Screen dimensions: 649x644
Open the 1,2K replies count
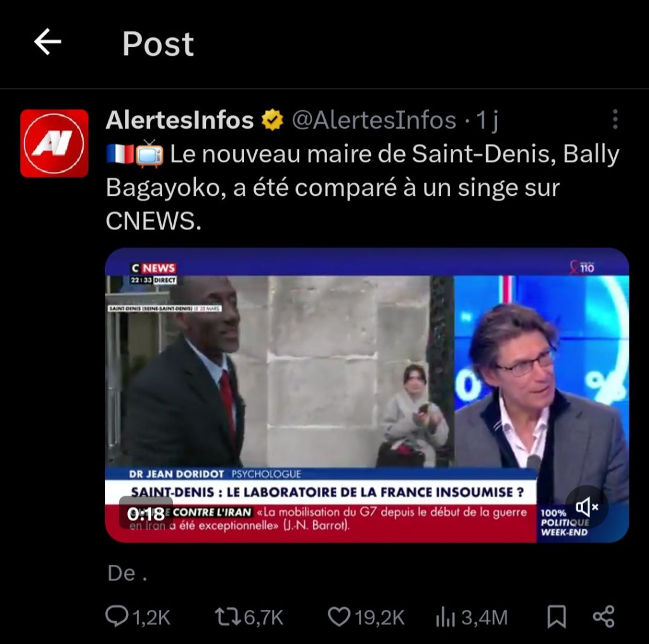point(151,617)
